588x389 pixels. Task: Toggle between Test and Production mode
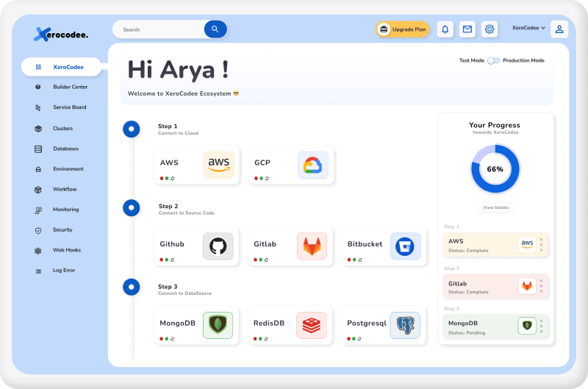(493, 60)
